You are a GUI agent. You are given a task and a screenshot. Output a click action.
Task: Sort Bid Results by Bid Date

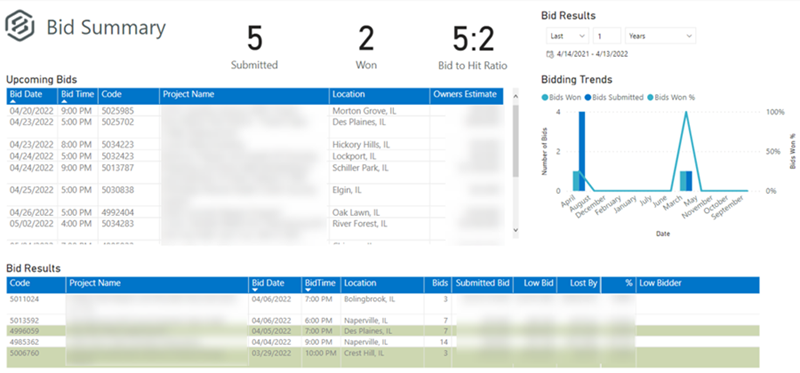(x=276, y=285)
